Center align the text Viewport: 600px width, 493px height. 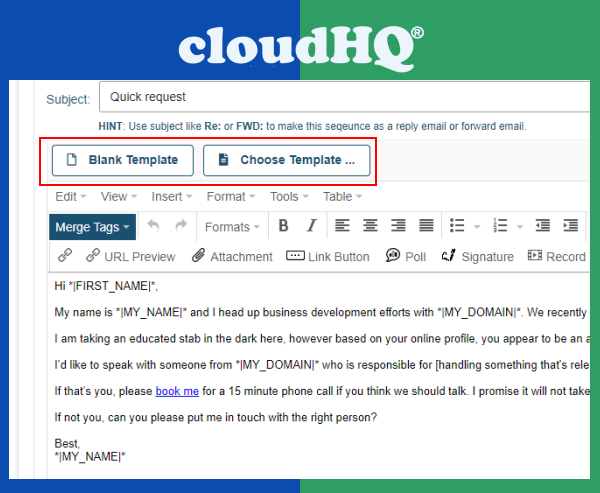(x=370, y=225)
